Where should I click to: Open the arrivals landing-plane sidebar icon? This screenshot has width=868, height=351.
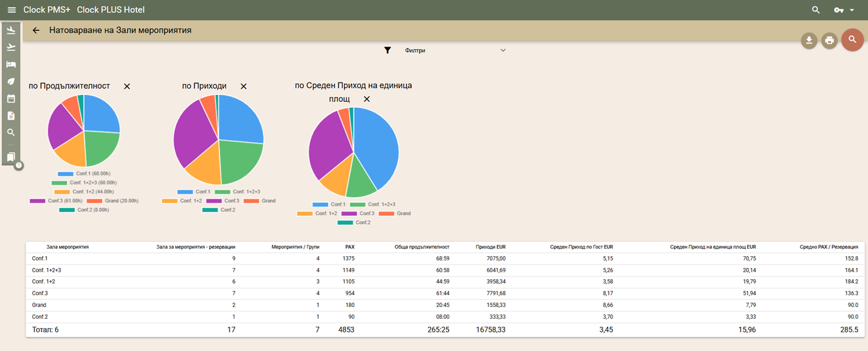click(11, 30)
